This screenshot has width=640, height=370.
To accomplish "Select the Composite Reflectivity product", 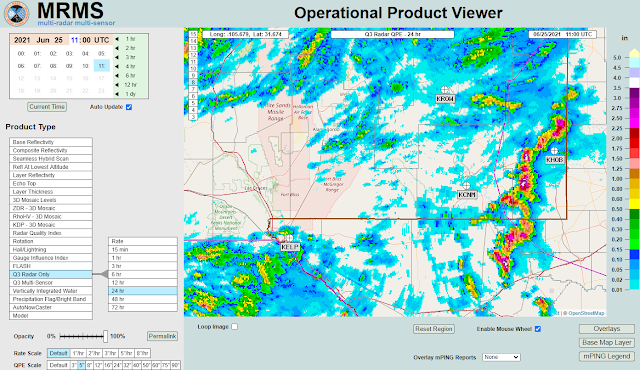I will pyautogui.click(x=51, y=150).
